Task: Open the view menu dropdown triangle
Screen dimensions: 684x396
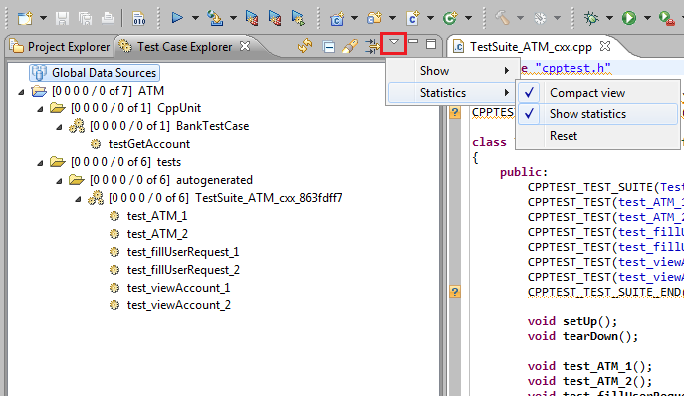Action: [393, 43]
